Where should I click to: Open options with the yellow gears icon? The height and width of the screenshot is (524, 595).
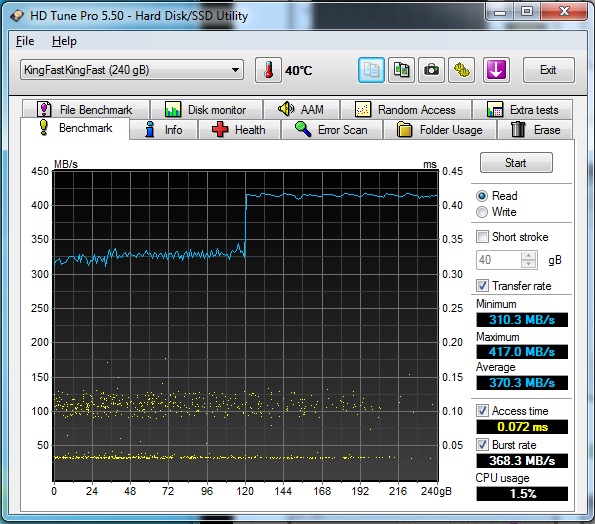pos(461,70)
